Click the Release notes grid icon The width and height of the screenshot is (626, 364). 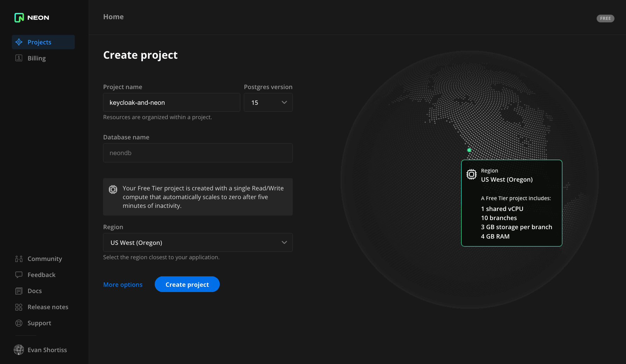click(x=19, y=307)
